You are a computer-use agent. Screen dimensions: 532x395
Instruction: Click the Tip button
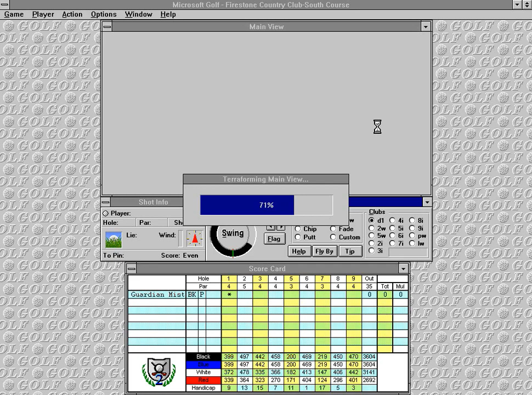[350, 251]
